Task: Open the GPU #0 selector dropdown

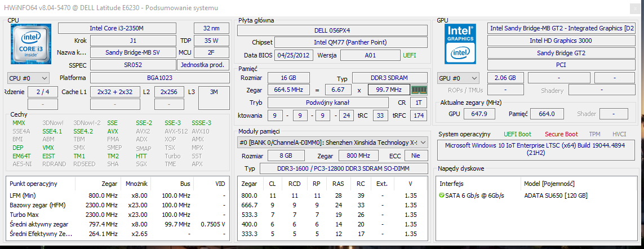Action: coord(458,78)
